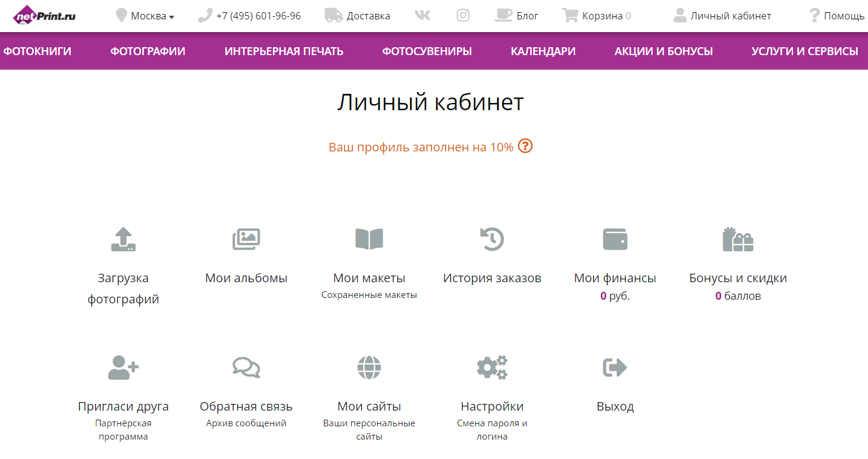This screenshot has width=868, height=459.
Task: Open the VK social network icon
Action: click(422, 16)
